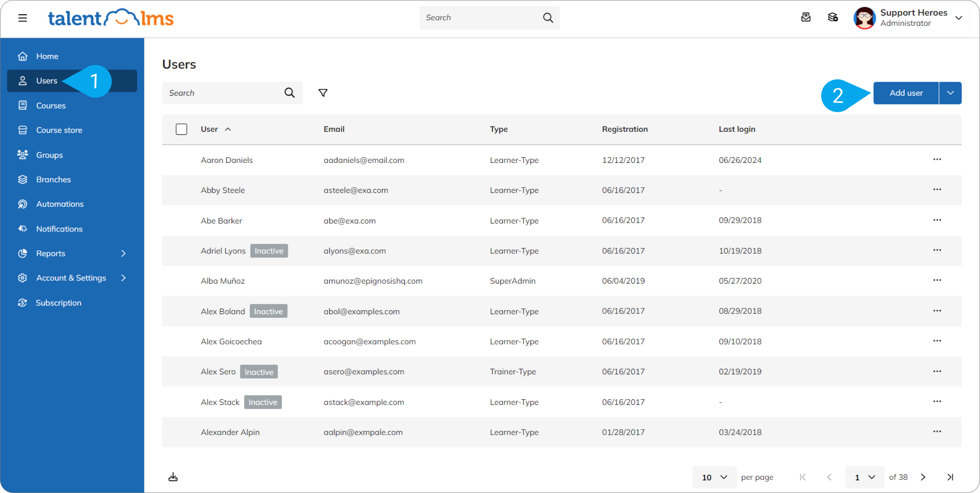980x493 pixels.
Task: Open Subscription in the sidebar
Action: click(72, 303)
